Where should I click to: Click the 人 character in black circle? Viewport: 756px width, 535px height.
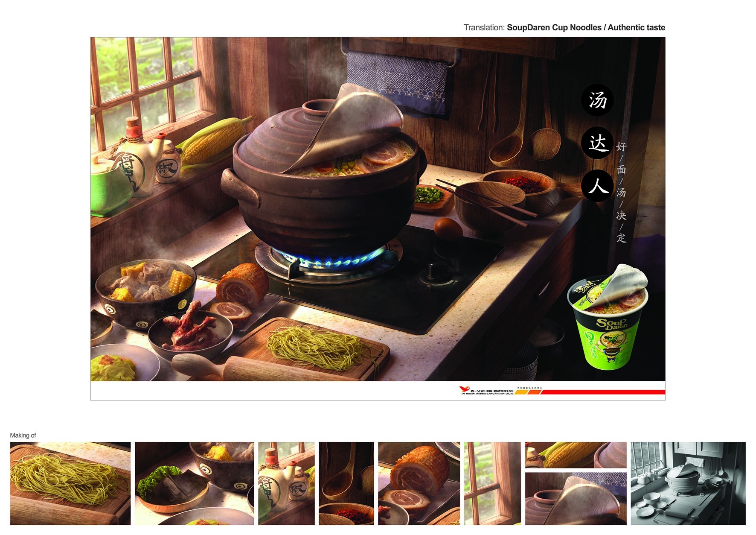tap(597, 186)
